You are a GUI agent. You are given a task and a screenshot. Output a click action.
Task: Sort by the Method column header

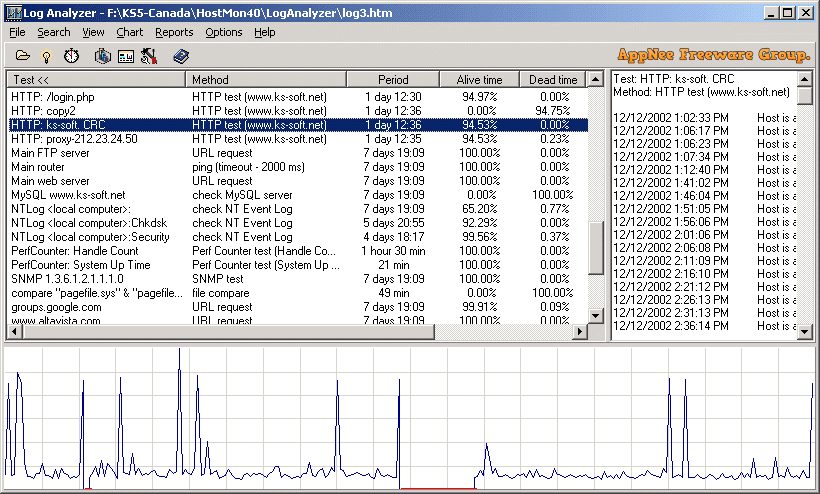266,79
